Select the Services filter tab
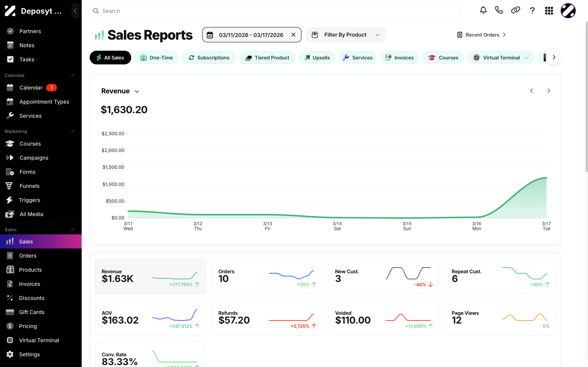Viewport: 588px width, 367px height. click(x=358, y=58)
